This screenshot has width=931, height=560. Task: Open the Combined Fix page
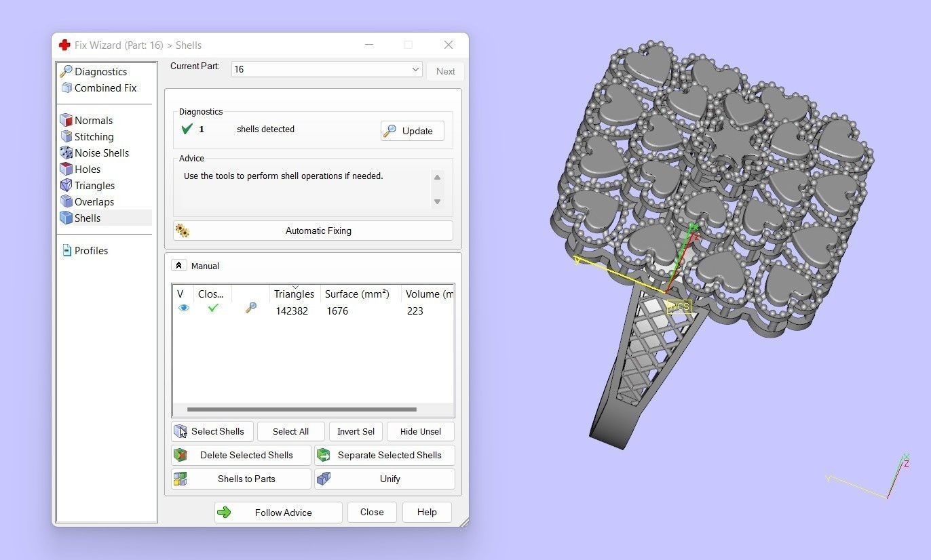click(x=98, y=87)
